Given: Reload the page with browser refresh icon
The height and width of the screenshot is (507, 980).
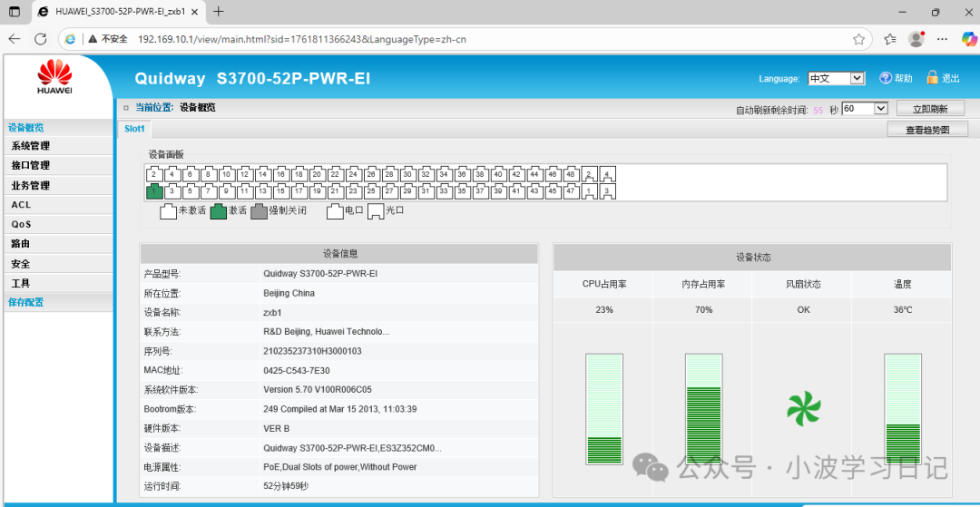Looking at the screenshot, I should (40, 39).
